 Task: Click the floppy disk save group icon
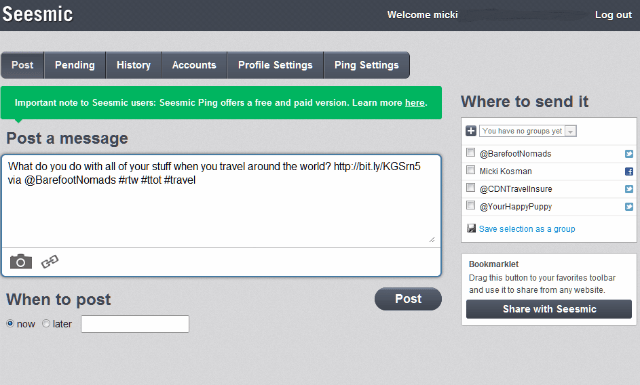pyautogui.click(x=471, y=229)
